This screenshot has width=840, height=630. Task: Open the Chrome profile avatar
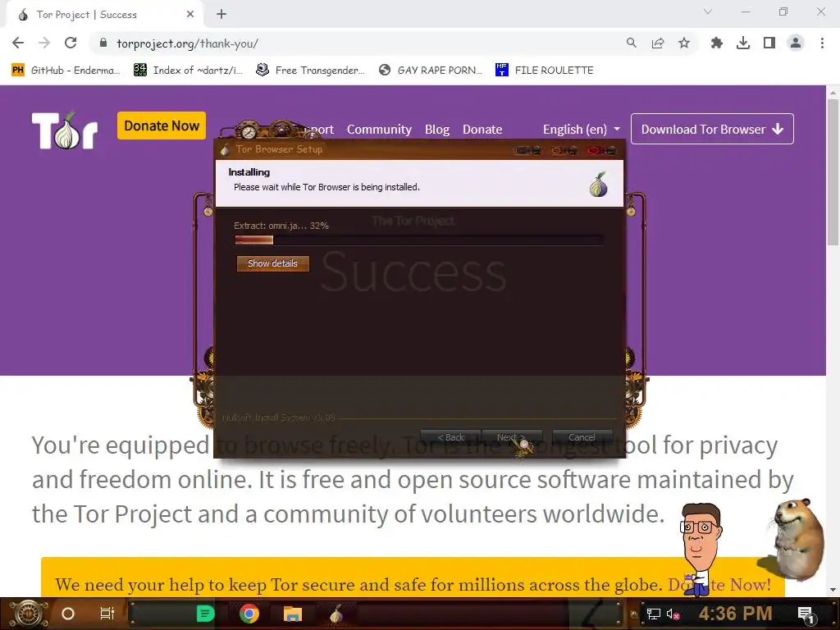pyautogui.click(x=796, y=43)
